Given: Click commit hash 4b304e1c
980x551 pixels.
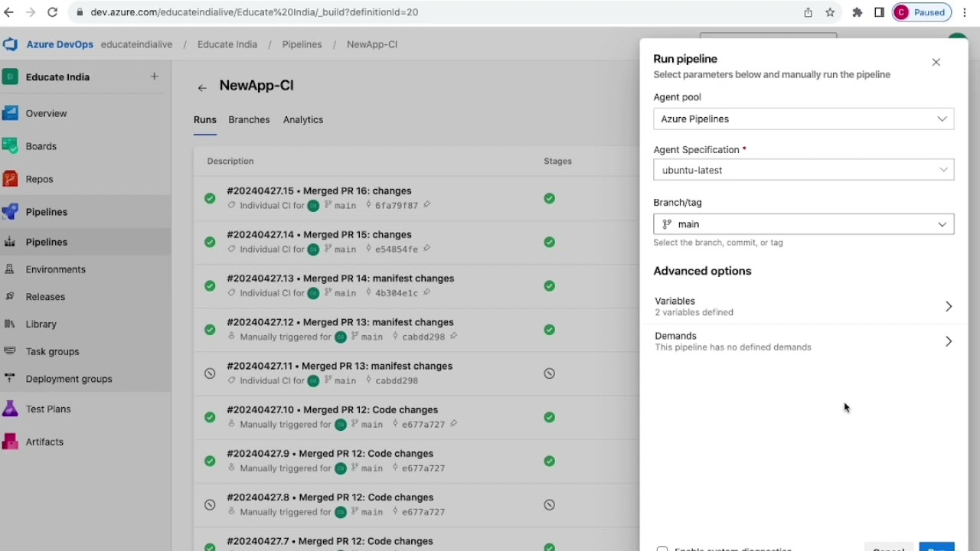Looking at the screenshot, I should pos(396,293).
